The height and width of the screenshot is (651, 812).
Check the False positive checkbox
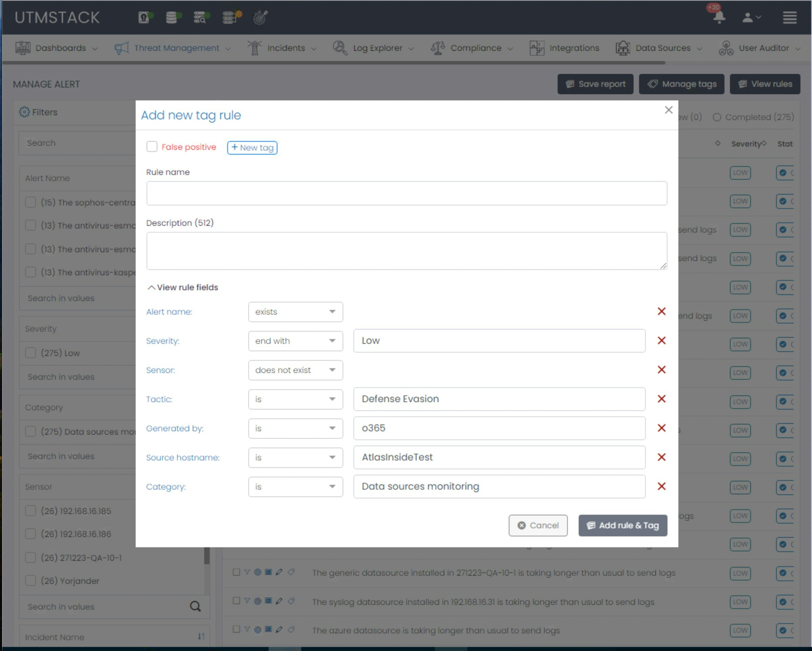(x=152, y=147)
